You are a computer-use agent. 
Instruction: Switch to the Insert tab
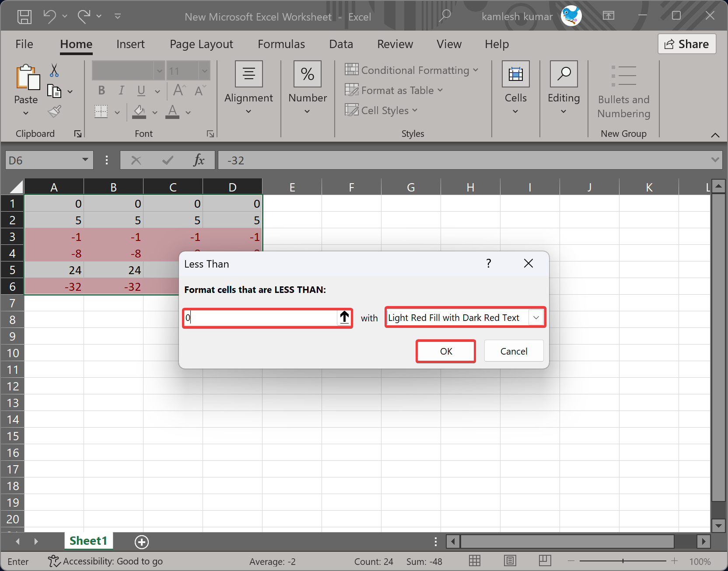tap(130, 44)
